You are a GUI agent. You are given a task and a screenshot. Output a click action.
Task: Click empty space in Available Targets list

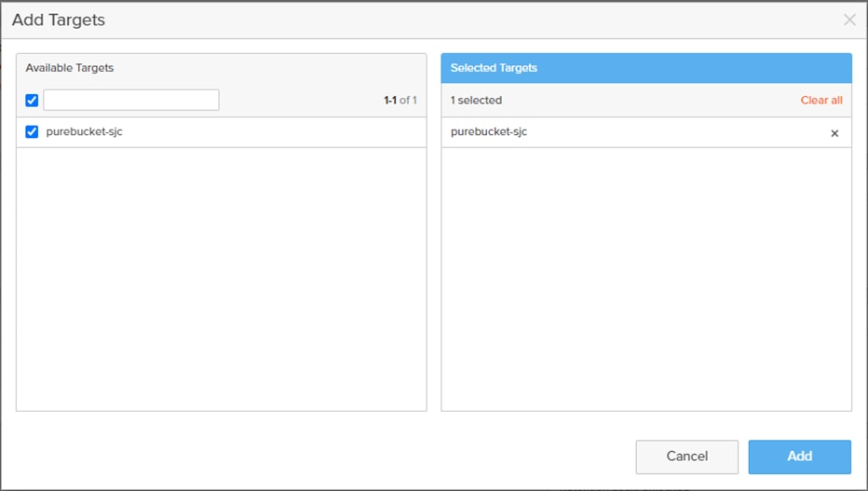coord(221,280)
